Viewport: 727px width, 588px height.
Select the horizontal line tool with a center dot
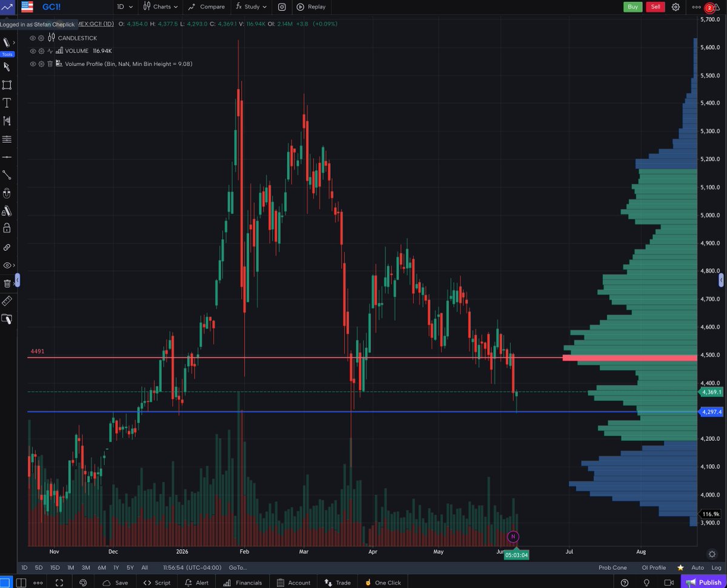point(7,157)
